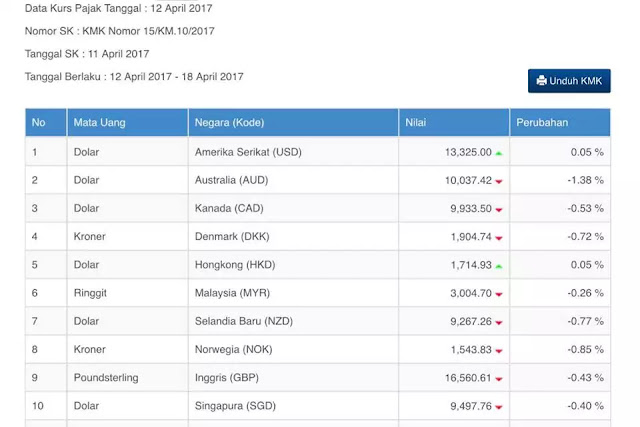Image resolution: width=640 pixels, height=427 pixels.
Task: Select the Singapura (SGD) cell
Action: coord(293,406)
